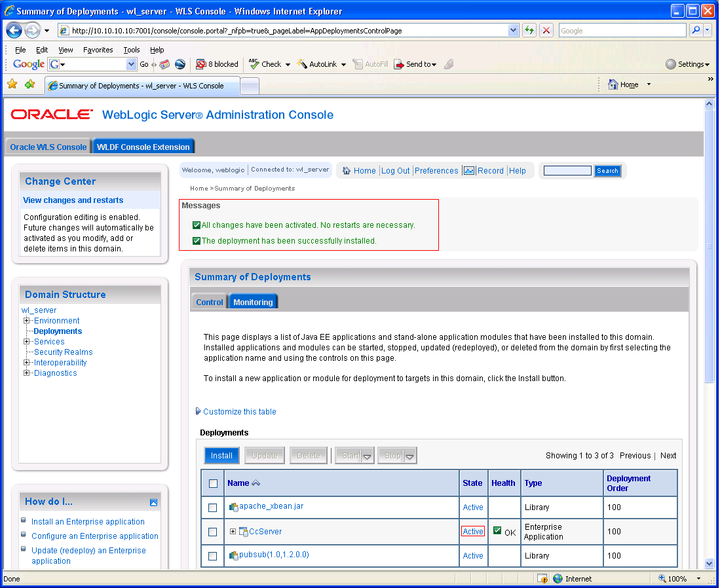Click the security status icon in status bar
Screen dimensions: 720x588
point(542,578)
